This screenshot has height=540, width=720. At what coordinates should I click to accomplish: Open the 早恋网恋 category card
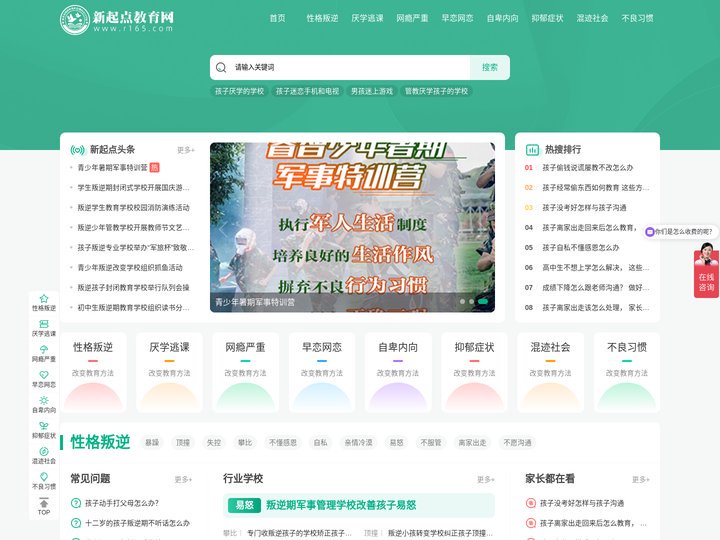pos(322,372)
